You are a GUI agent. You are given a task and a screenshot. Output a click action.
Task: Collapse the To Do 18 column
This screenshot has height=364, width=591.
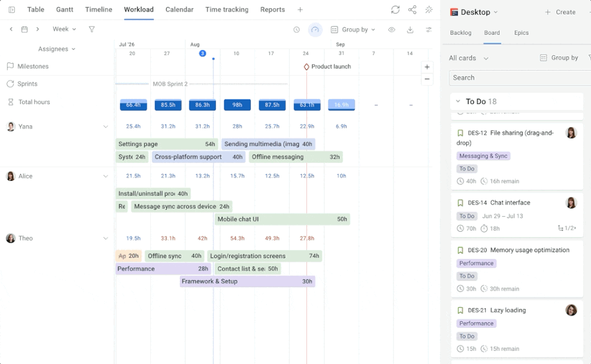458,101
